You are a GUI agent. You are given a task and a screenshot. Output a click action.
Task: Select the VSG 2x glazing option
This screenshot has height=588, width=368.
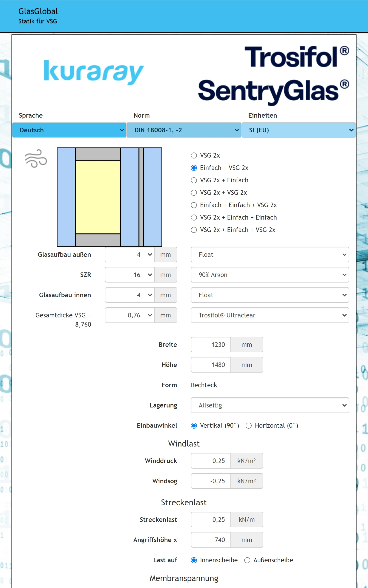(x=194, y=155)
